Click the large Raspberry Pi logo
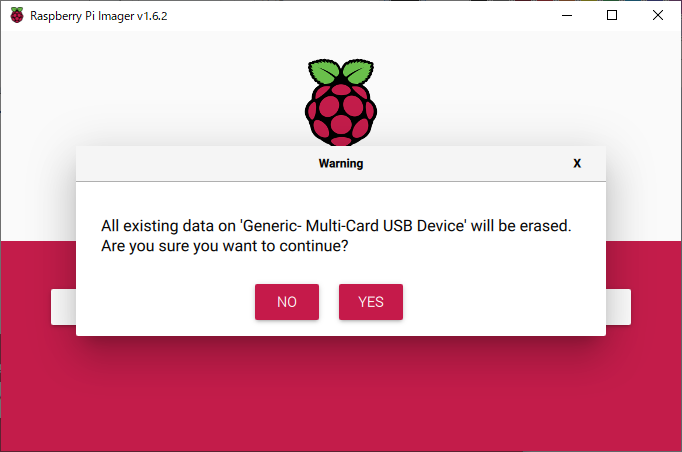 [341, 102]
